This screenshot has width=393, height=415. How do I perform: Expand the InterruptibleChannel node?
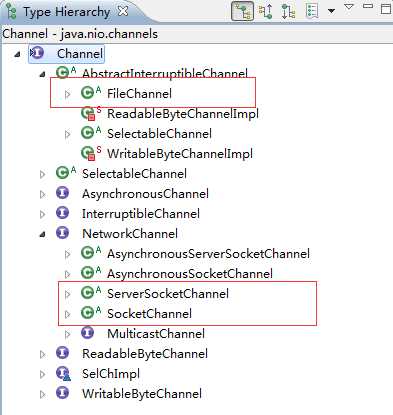(42, 214)
